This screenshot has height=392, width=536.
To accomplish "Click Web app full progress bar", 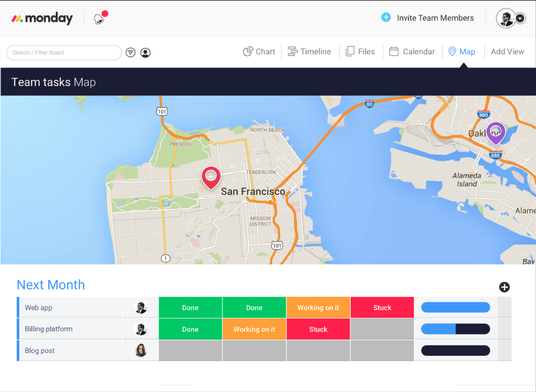I will 455,307.
